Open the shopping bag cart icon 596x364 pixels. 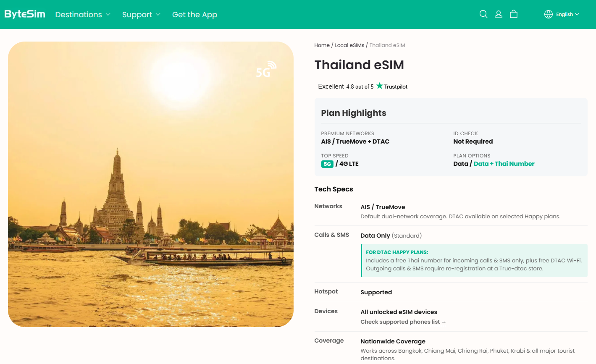[513, 14]
